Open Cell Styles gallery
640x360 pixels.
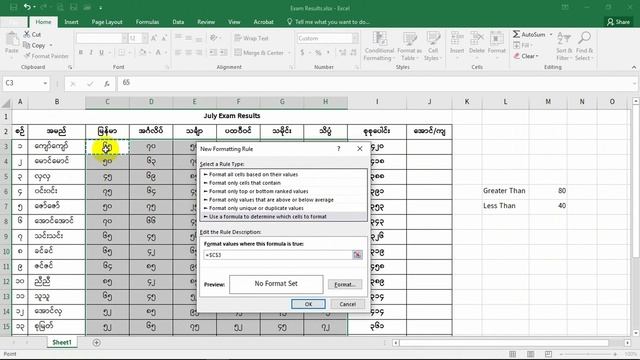click(x=433, y=46)
